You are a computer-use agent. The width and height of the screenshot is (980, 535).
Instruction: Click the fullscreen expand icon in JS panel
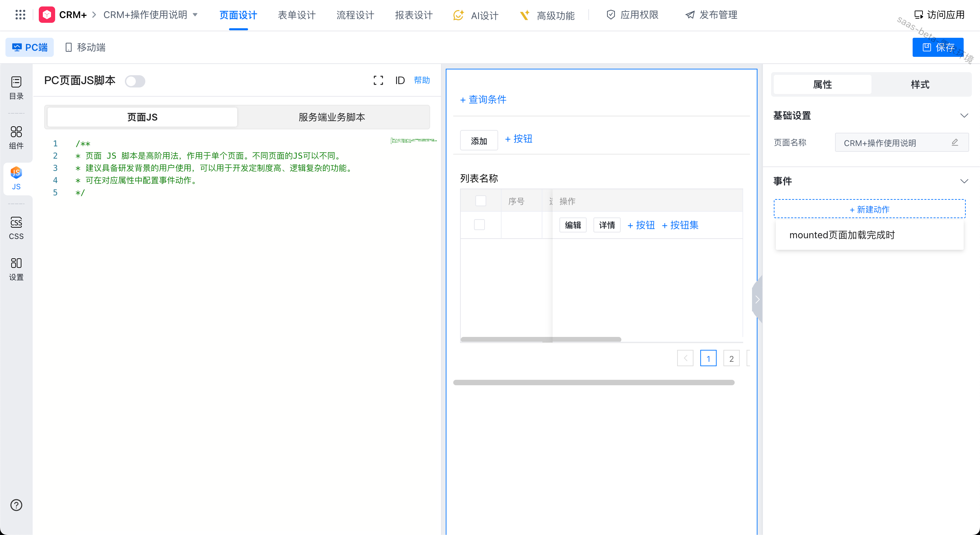click(378, 80)
